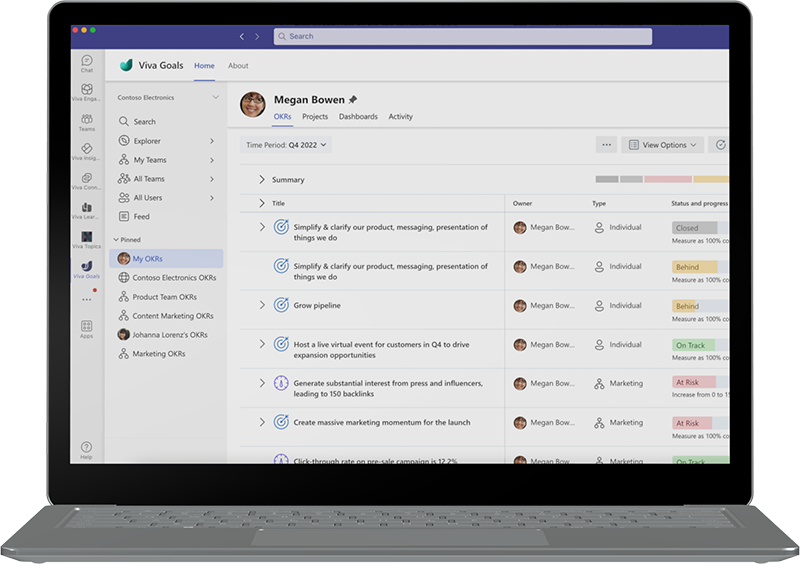Switch to the About tab
Image resolution: width=800 pixels, height=564 pixels.
pyautogui.click(x=238, y=66)
